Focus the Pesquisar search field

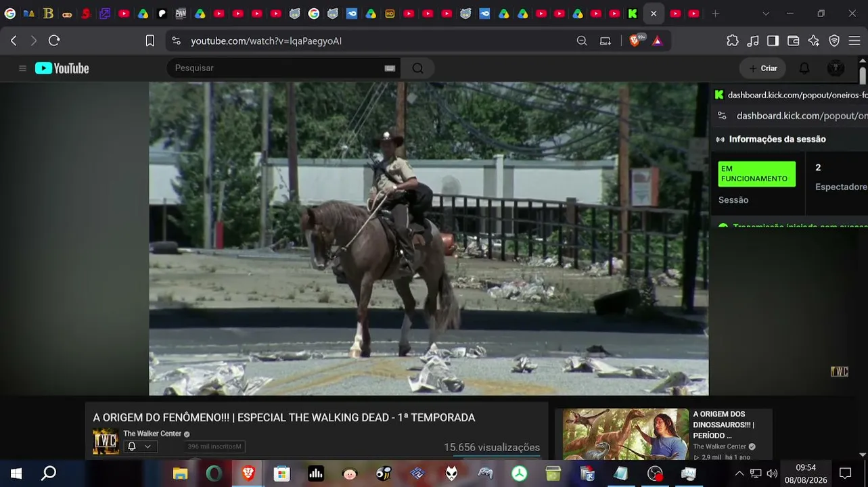point(276,68)
